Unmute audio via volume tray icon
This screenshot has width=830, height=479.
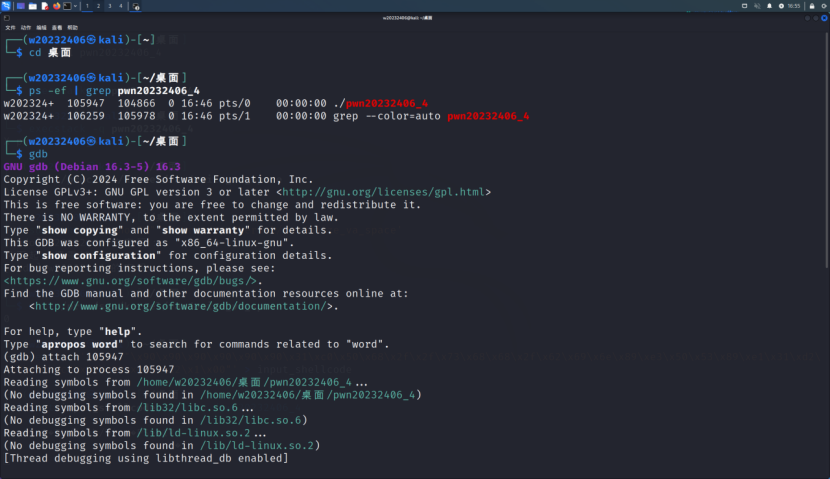pos(757,6)
